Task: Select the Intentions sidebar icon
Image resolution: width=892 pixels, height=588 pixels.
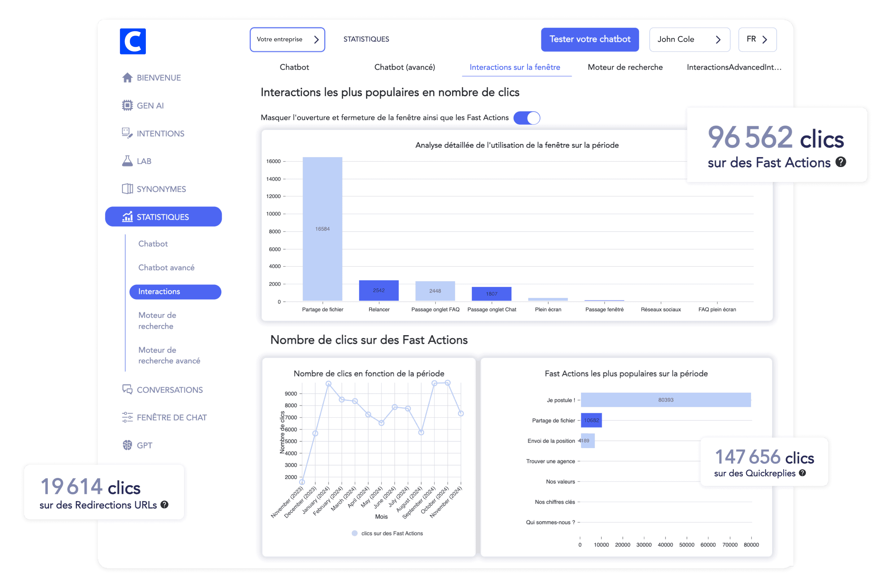Action: (x=127, y=133)
